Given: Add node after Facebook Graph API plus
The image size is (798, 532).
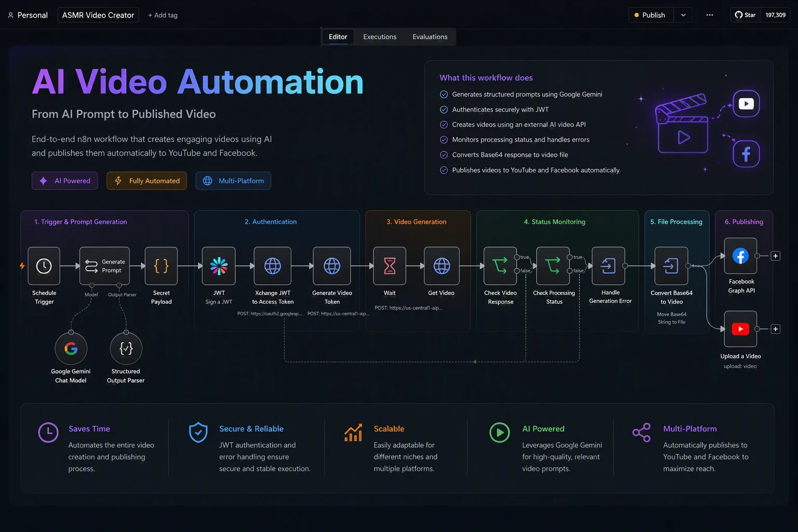Looking at the screenshot, I should click(x=775, y=256).
